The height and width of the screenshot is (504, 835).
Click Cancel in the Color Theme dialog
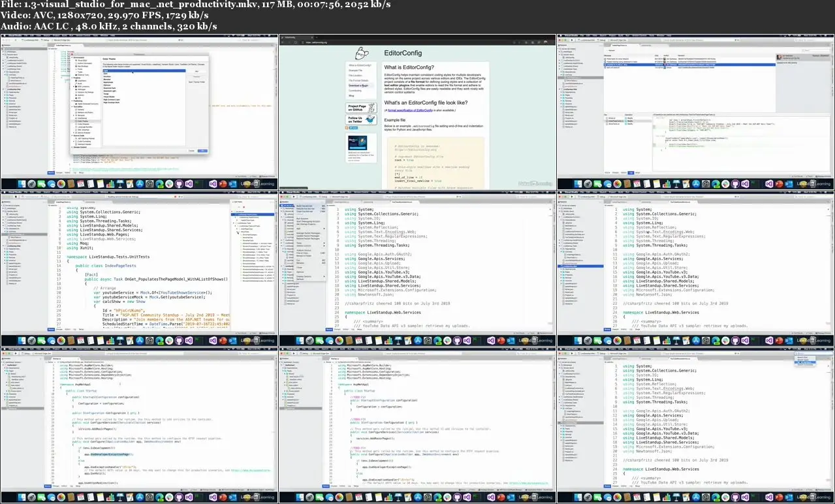(x=191, y=151)
